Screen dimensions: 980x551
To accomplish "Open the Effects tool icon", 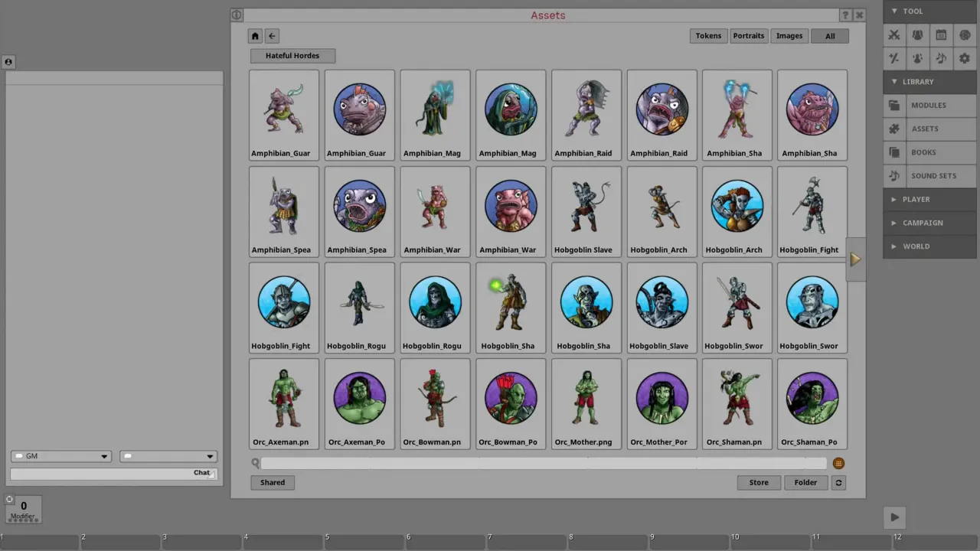I will [x=917, y=58].
